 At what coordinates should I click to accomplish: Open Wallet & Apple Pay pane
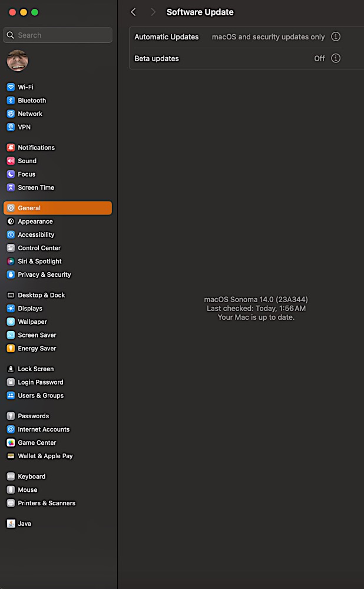point(45,456)
